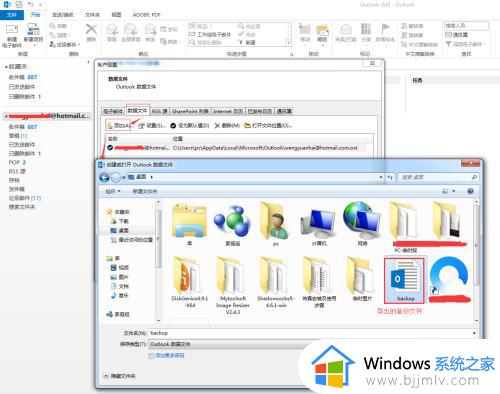Switch to the SharePoint Lists tab
Screen dimensions: 500x394
(190, 111)
